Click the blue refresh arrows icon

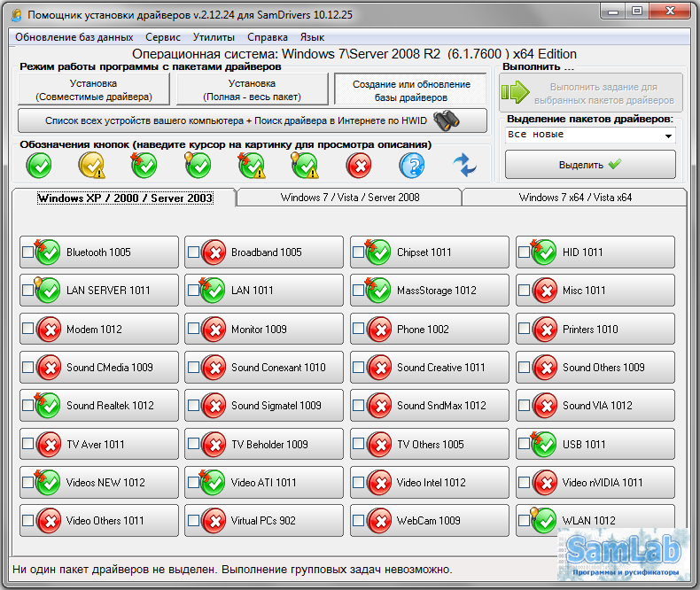[464, 165]
